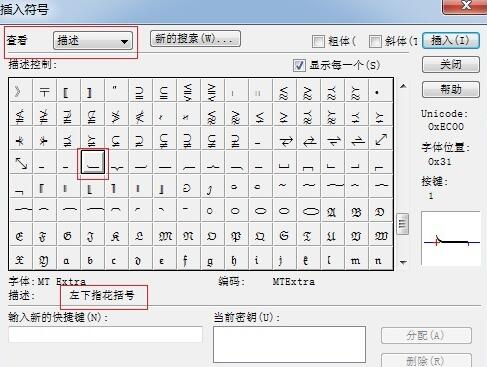Choose the Fraktur capital L symbol
The width and height of the screenshot is (487, 367).
pos(141,235)
